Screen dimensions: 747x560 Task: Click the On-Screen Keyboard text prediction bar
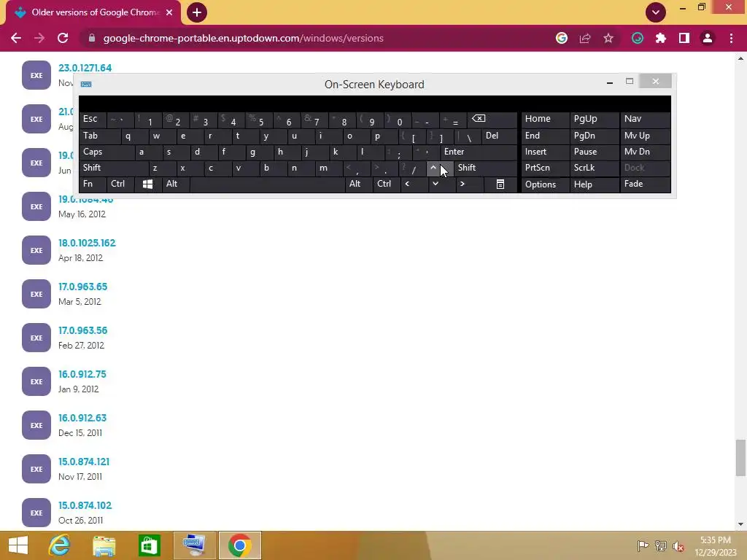pos(375,104)
